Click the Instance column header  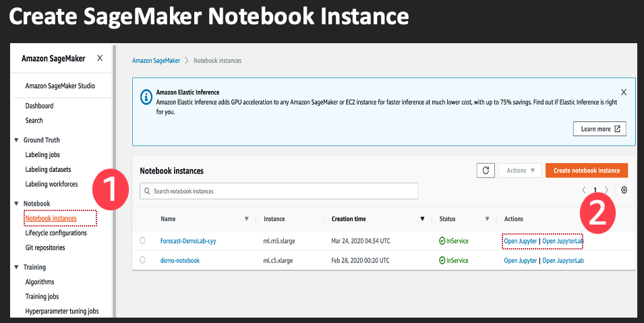point(274,219)
